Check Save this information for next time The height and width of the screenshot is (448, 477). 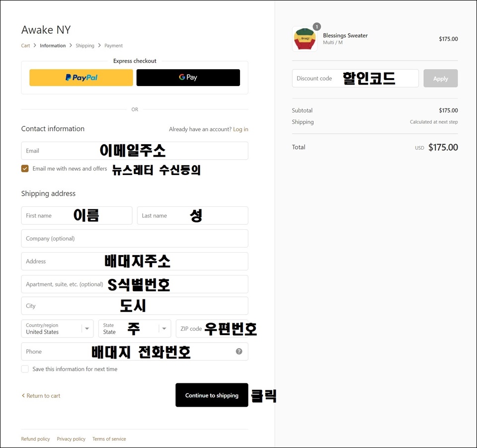click(25, 369)
